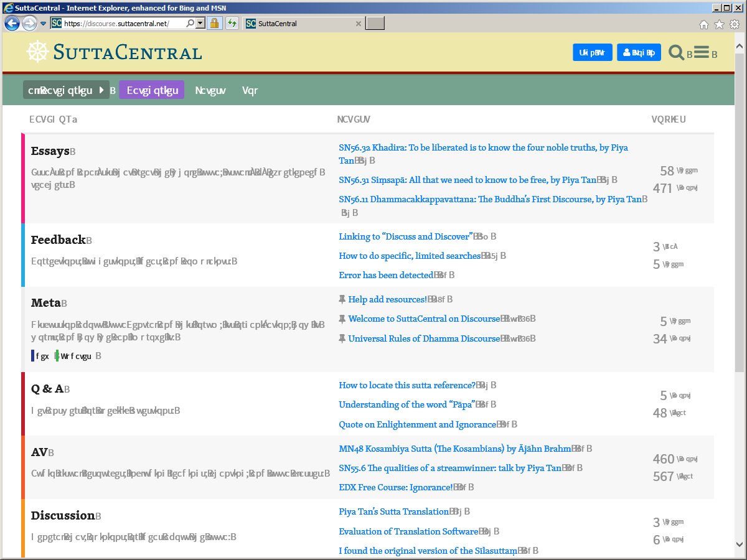
Task: Select the purple Categories tab ('Ecvgi qtkgu')
Action: click(x=152, y=90)
